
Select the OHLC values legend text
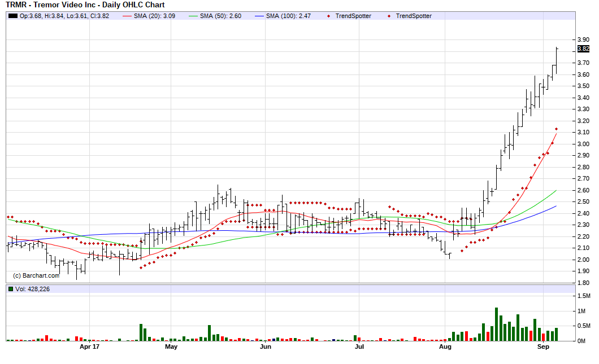(64, 16)
